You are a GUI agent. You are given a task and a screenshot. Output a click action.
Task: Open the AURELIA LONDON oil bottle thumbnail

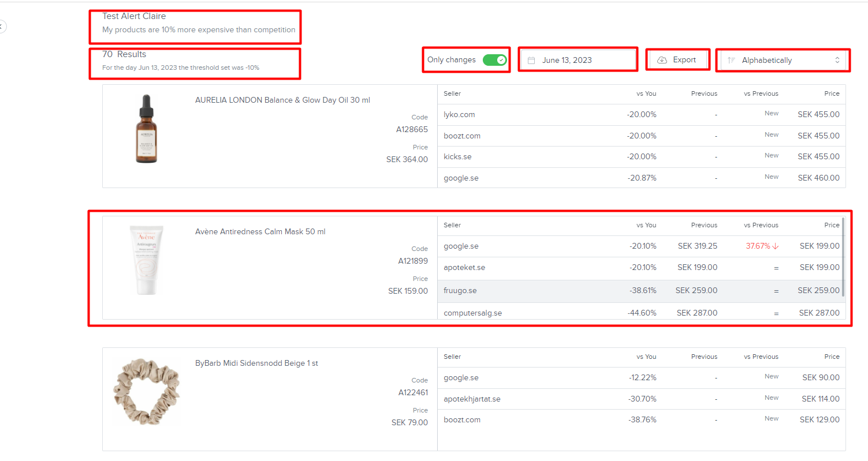tap(146, 128)
